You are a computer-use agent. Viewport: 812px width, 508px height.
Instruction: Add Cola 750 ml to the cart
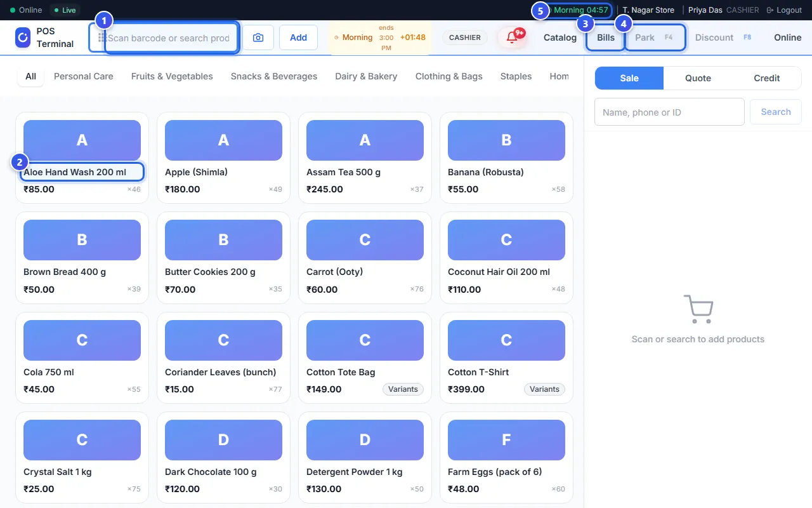click(82, 358)
